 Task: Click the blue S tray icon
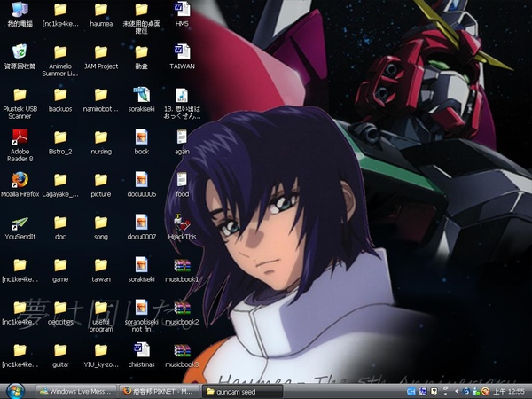tap(466, 392)
